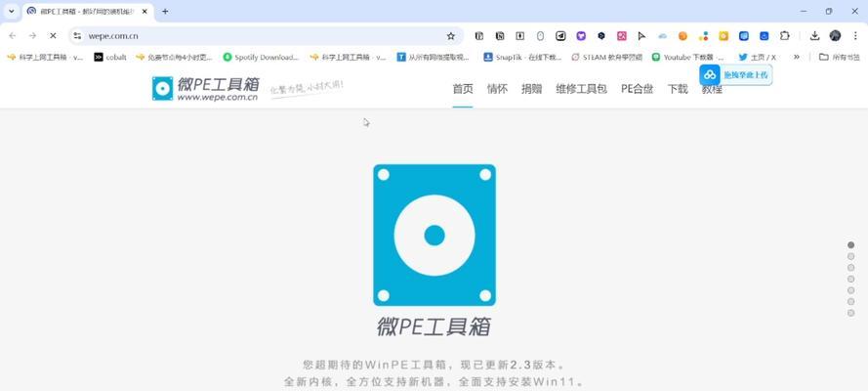Open the orange circle extension icon
Screen dimensions: 868x391
pyautogui.click(x=682, y=36)
